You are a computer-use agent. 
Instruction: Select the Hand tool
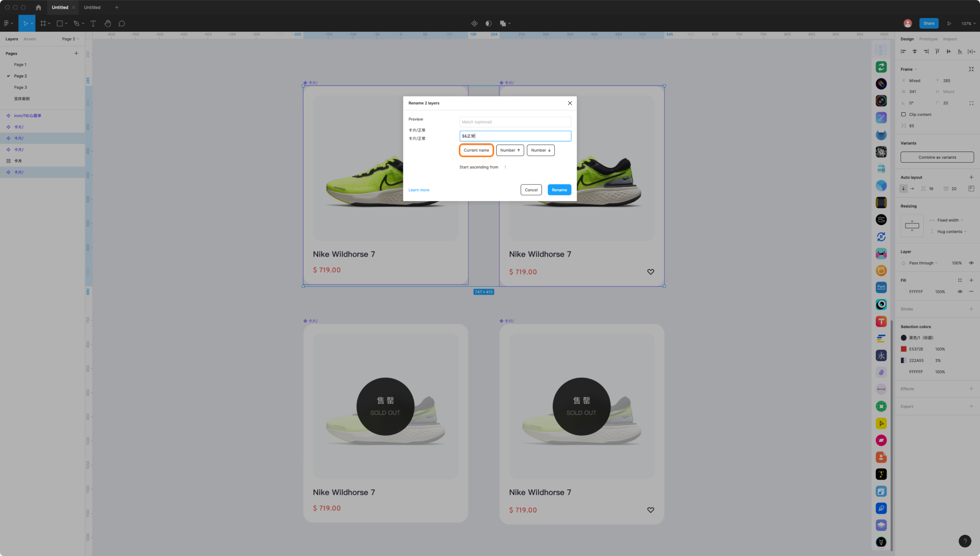pyautogui.click(x=107, y=23)
